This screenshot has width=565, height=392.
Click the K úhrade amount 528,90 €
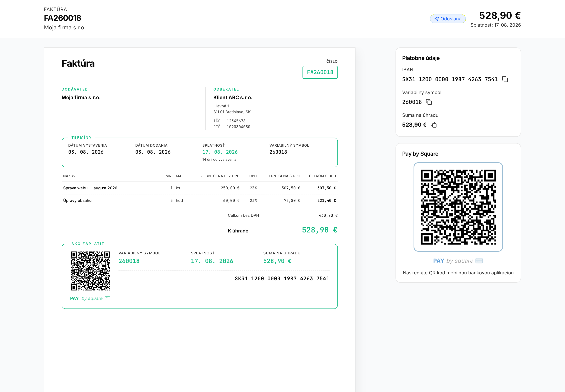coord(320,230)
